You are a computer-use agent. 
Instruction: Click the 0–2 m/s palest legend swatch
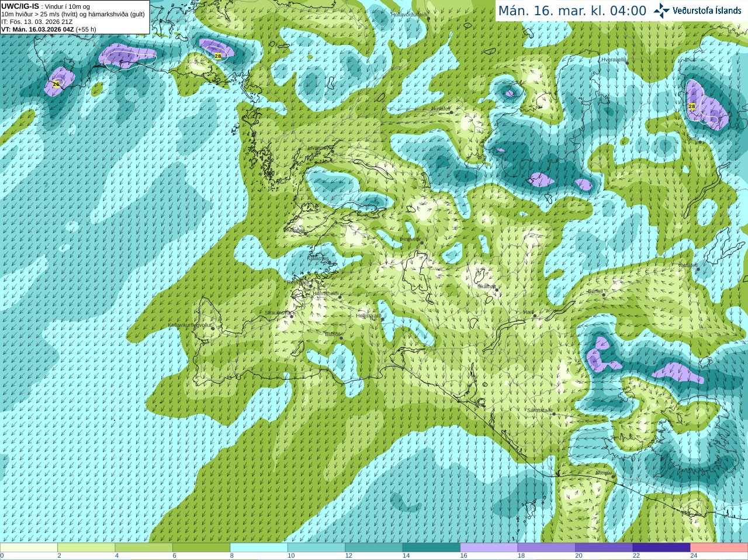[29, 548]
